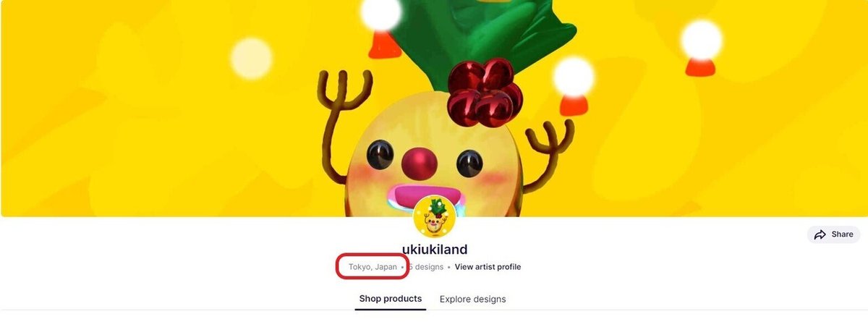Click the pineapple character's red nose
Image resolution: width=868 pixels, height=322 pixels.
click(x=418, y=164)
